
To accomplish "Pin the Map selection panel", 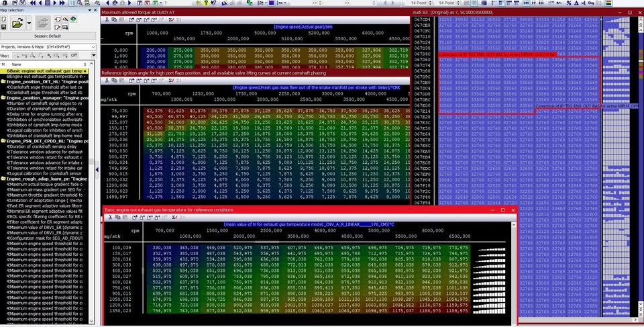I will tap(89, 11).
